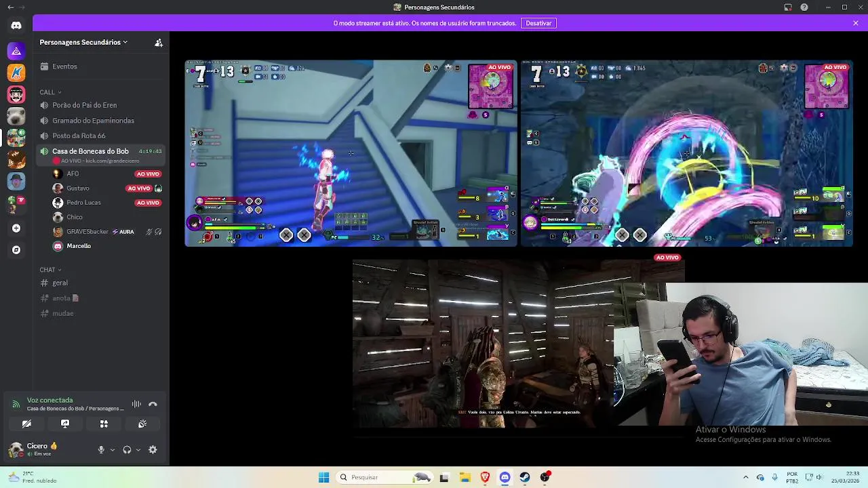Join Porão do Pai do Eren voice channel
This screenshot has width=868, height=488.
[x=101, y=105]
